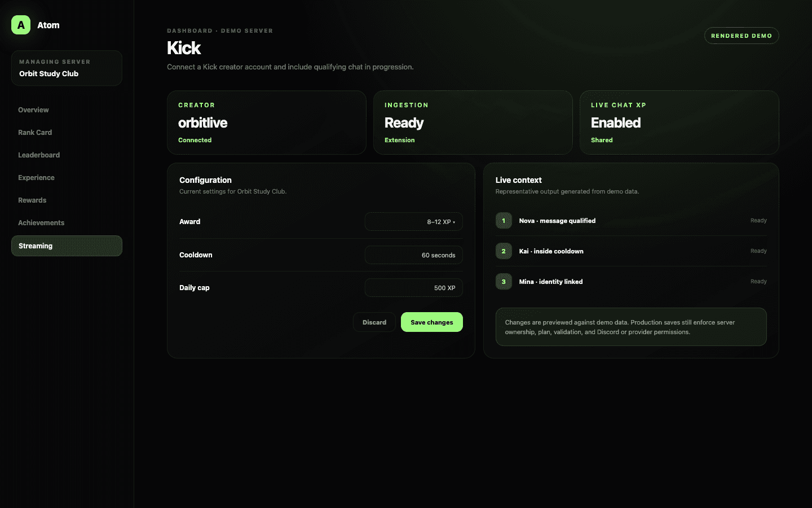812x508 pixels.
Task: Click the Atom brand name text
Action: coord(48,25)
